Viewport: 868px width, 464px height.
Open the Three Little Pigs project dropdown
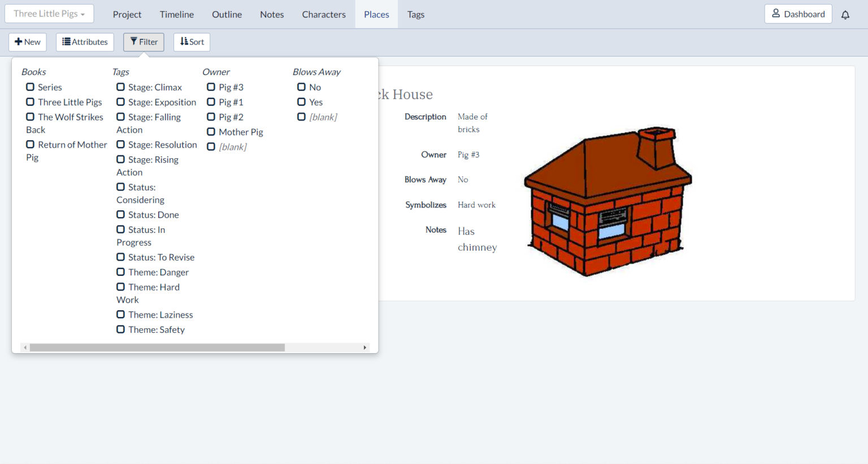[x=49, y=14]
